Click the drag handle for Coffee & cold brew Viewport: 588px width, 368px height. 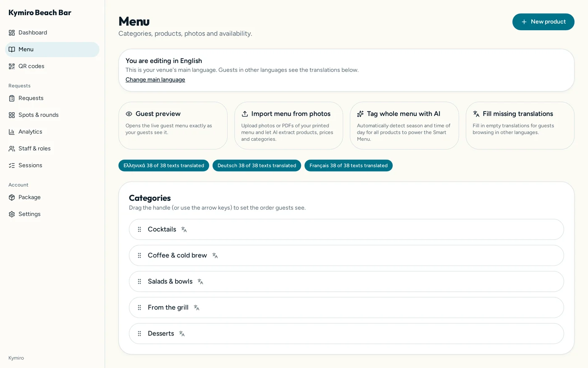[139, 255]
